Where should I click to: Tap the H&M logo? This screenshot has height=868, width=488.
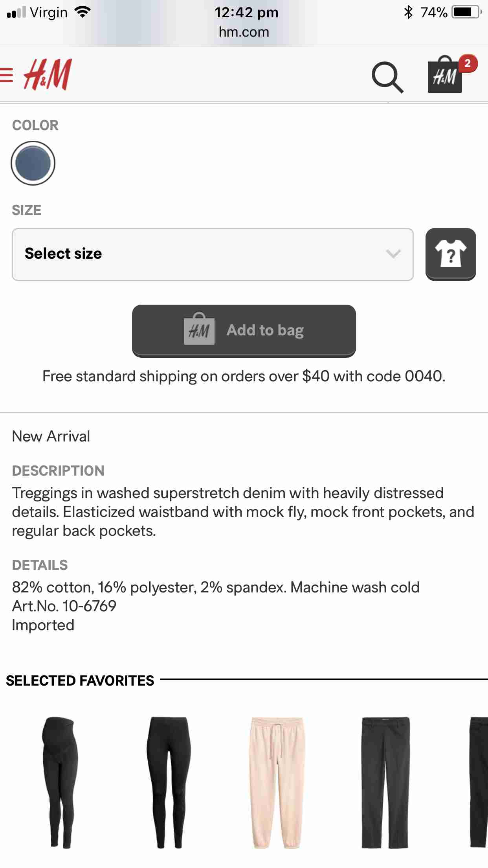pos(48,75)
